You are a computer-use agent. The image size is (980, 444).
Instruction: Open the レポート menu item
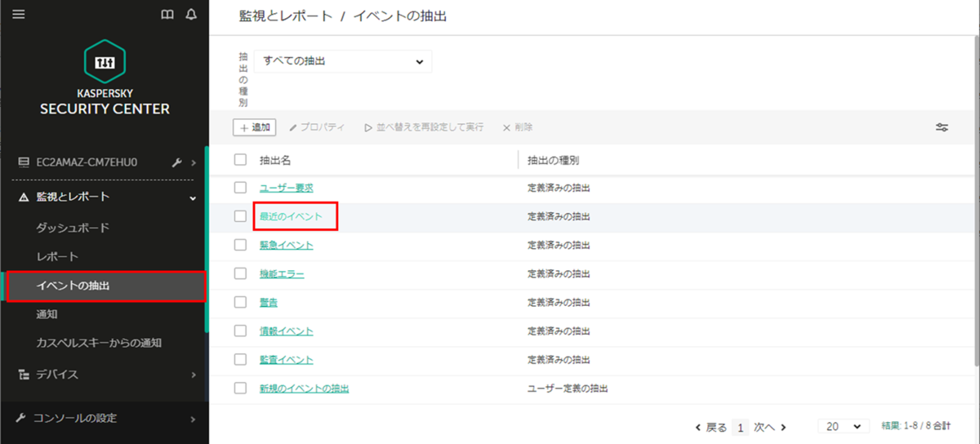click(57, 256)
